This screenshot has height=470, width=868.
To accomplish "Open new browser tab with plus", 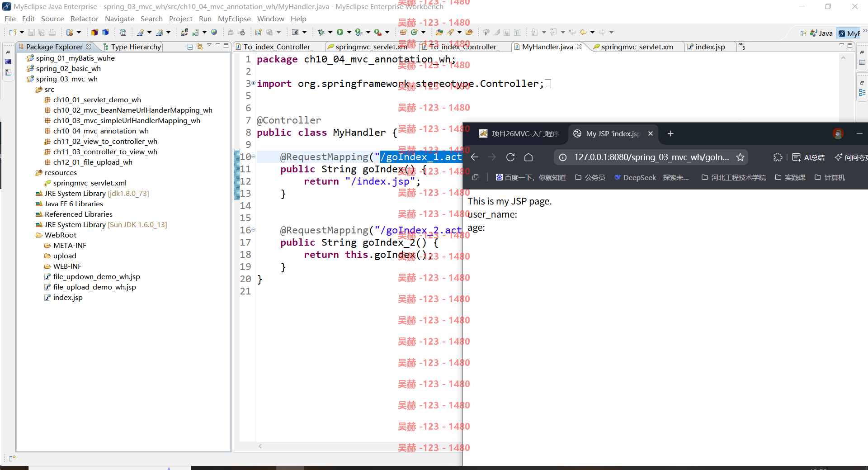I will pos(670,133).
